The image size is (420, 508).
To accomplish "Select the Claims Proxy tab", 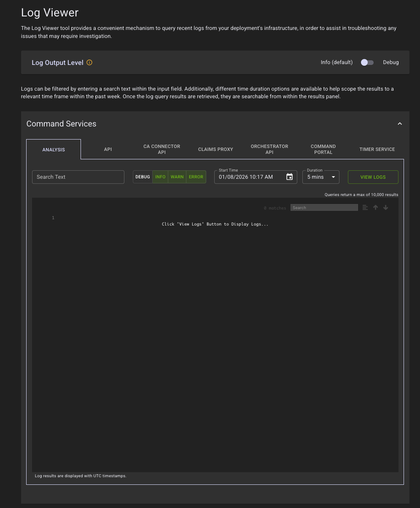I will click(x=215, y=149).
